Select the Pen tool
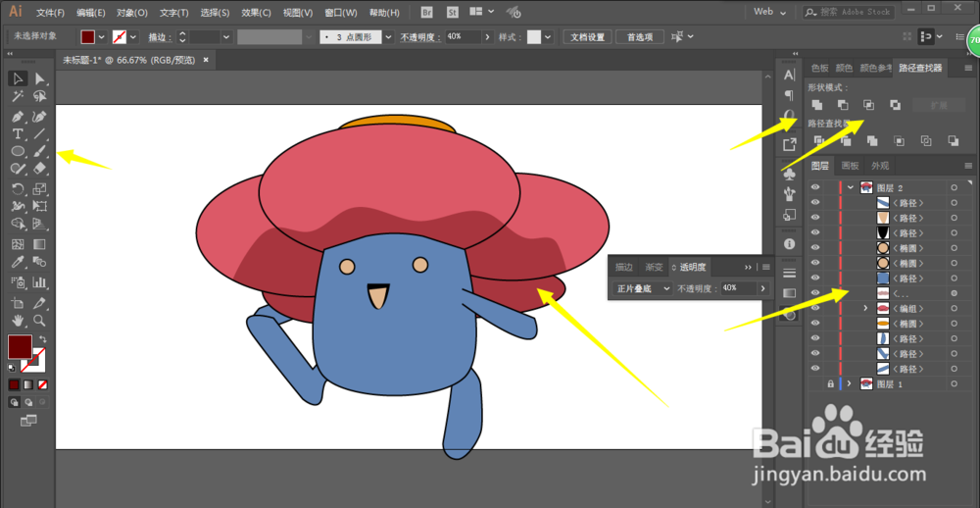The image size is (980, 508). coord(18,117)
